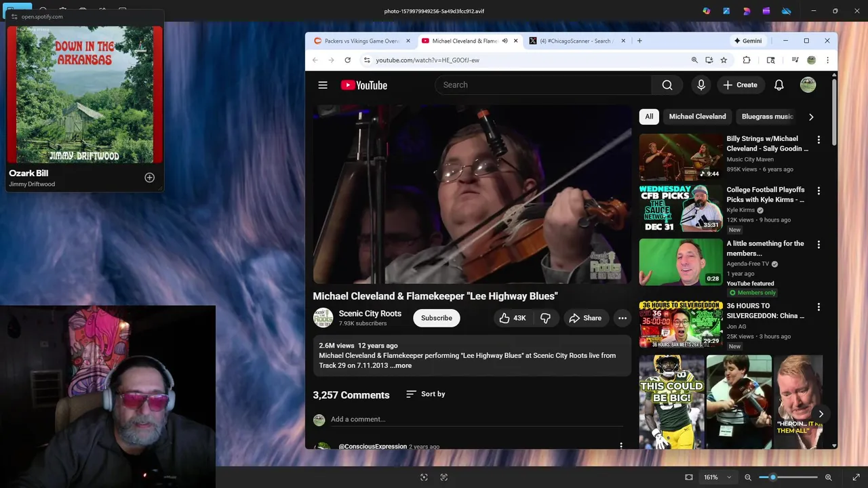
Task: Open THIS COULD BE BIG Shorts thumbnail
Action: click(671, 402)
